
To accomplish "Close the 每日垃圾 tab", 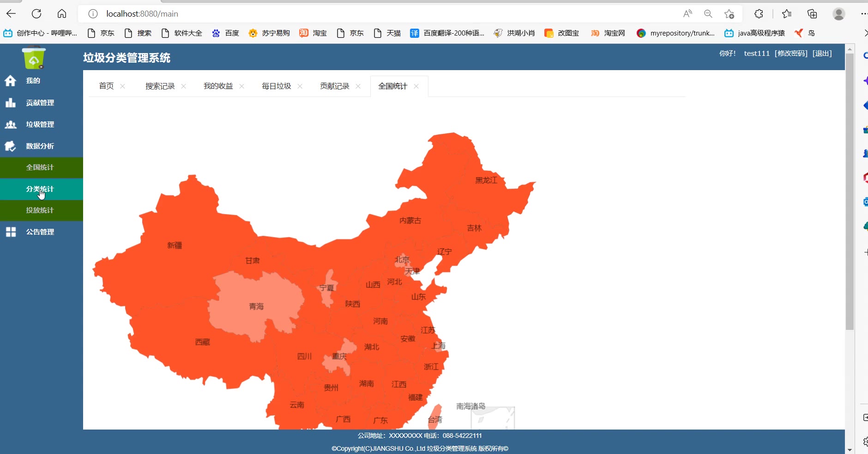I will (300, 86).
